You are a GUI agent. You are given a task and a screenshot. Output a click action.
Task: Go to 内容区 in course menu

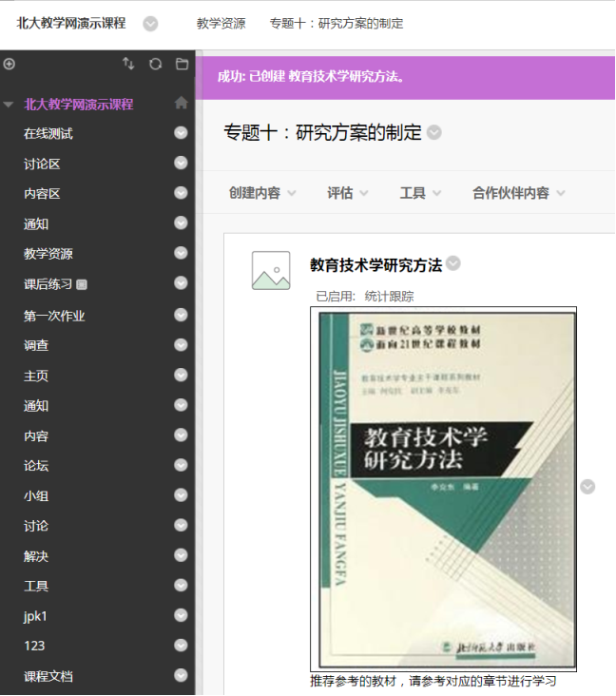coord(42,194)
